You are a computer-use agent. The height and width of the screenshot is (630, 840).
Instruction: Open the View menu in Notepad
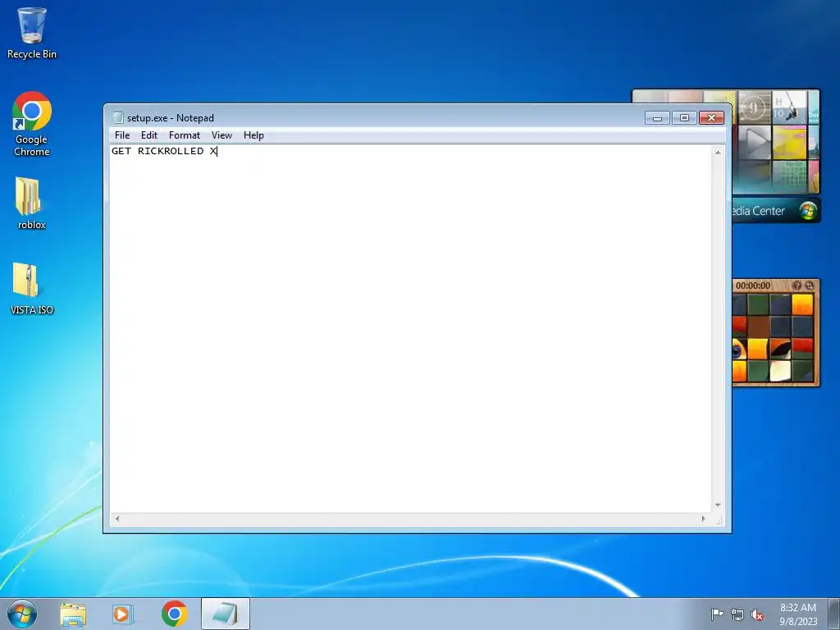pos(221,135)
